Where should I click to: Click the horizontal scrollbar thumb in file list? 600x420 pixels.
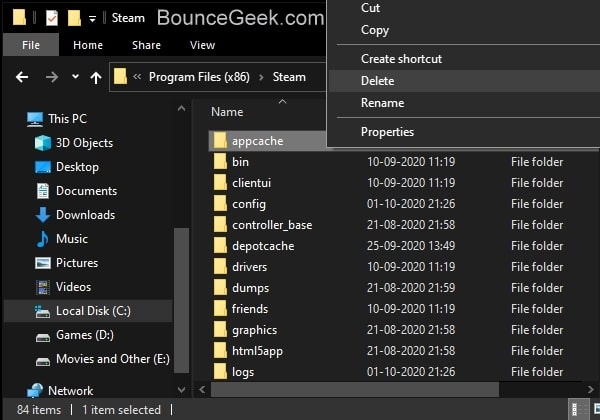[355, 389]
